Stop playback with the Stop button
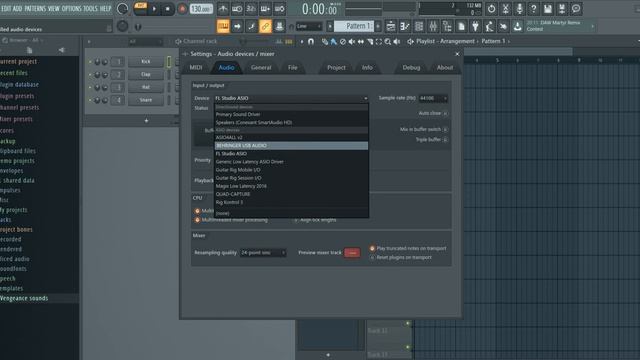The image size is (640, 360). pyautogui.click(x=168, y=9)
